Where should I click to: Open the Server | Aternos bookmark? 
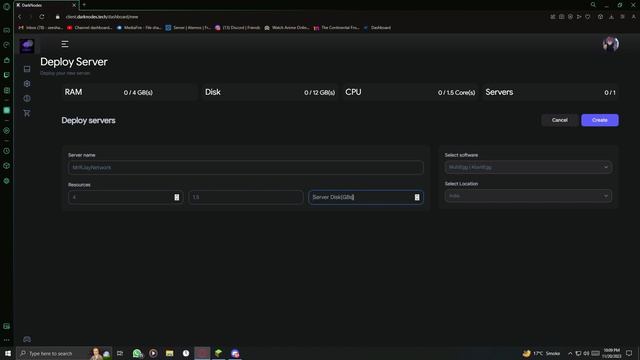coord(188,28)
